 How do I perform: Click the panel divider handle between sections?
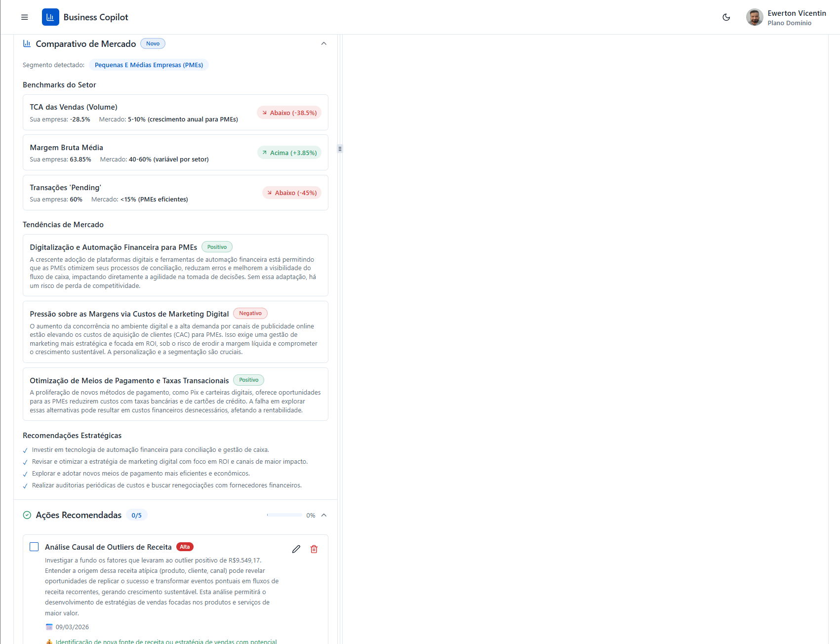pyautogui.click(x=340, y=148)
